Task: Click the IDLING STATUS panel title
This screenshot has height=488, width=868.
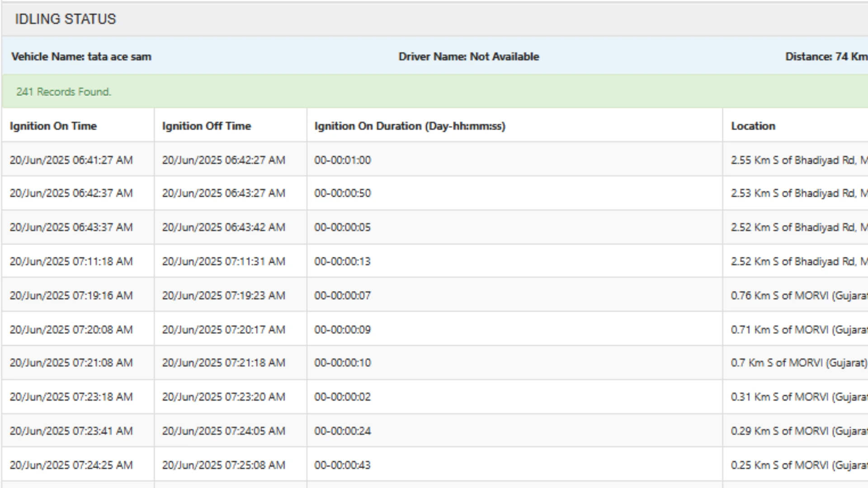Action: click(x=66, y=19)
